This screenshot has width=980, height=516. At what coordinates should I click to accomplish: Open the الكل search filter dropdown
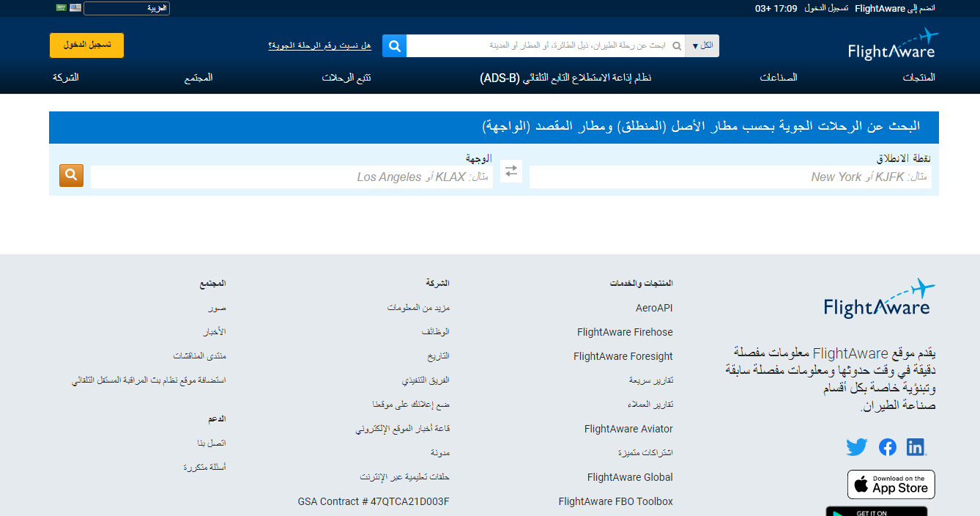702,46
